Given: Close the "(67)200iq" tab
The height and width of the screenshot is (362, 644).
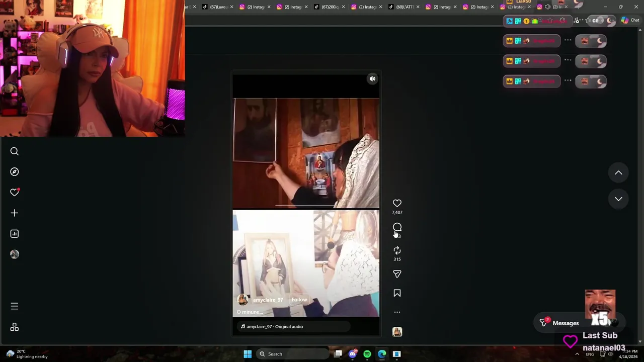Looking at the screenshot, I should click(x=344, y=7).
